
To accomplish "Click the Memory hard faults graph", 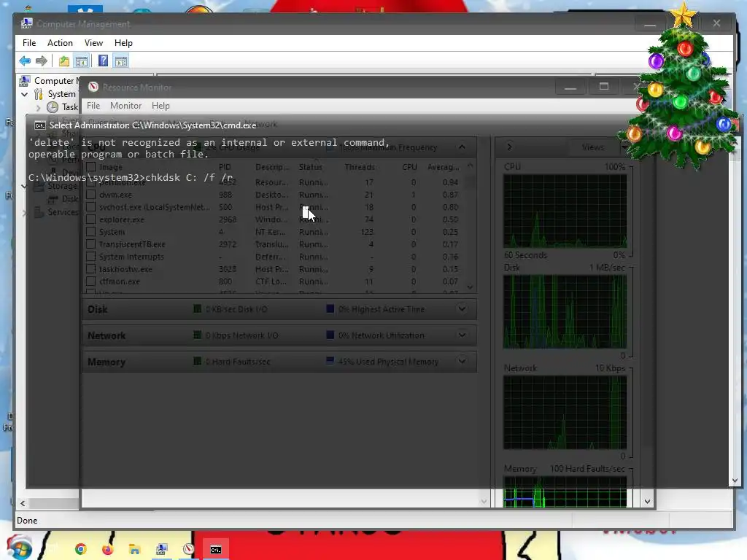I will click(565, 492).
